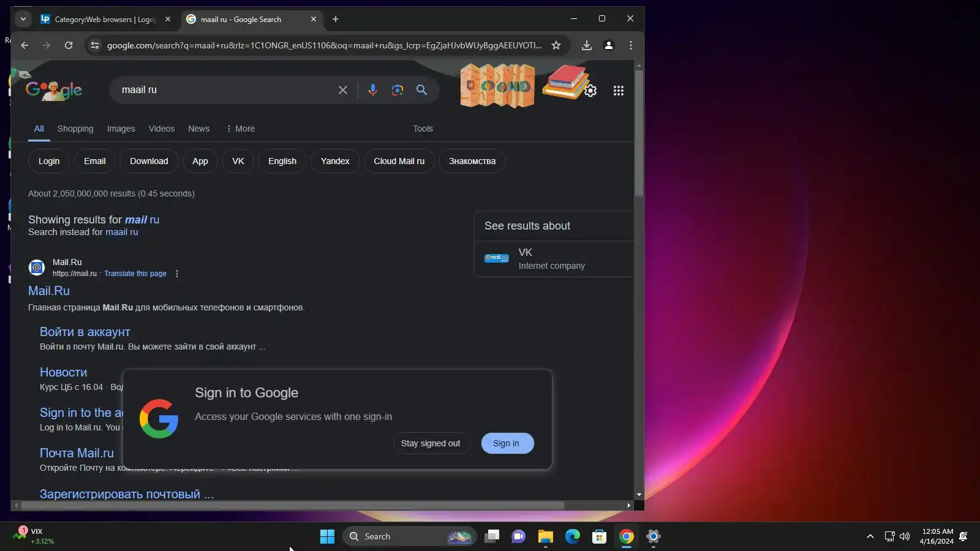This screenshot has height=551, width=980.
Task: Launch Microsoft Edge from the taskbar
Action: [573, 537]
